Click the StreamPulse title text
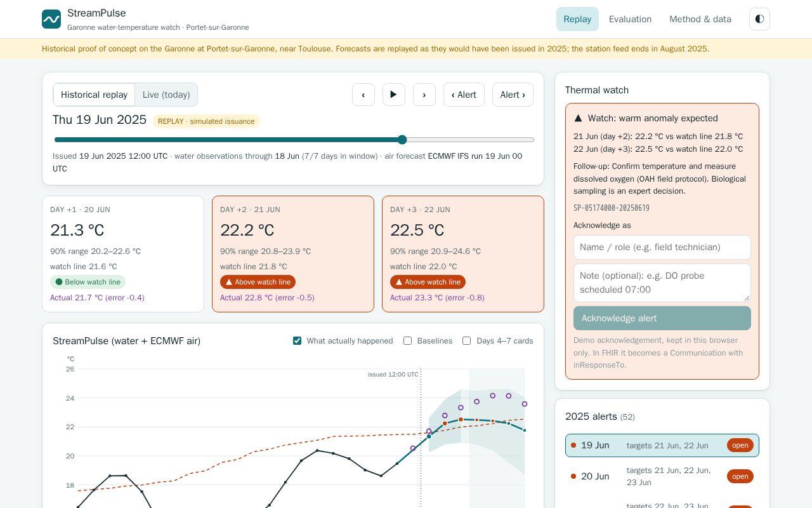 [96, 13]
